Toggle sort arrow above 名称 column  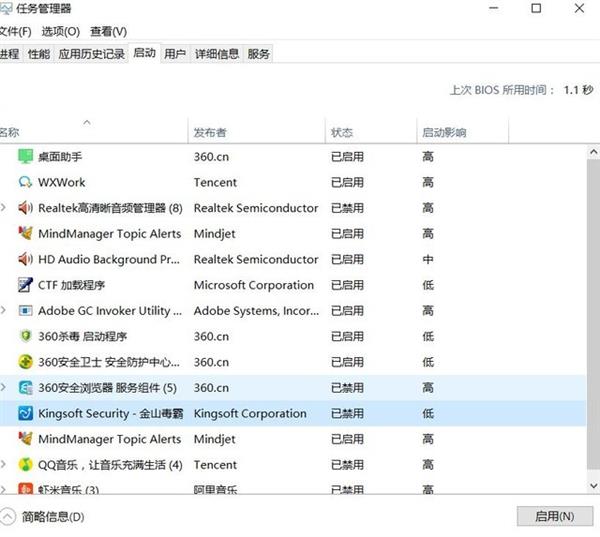[x=87, y=122]
